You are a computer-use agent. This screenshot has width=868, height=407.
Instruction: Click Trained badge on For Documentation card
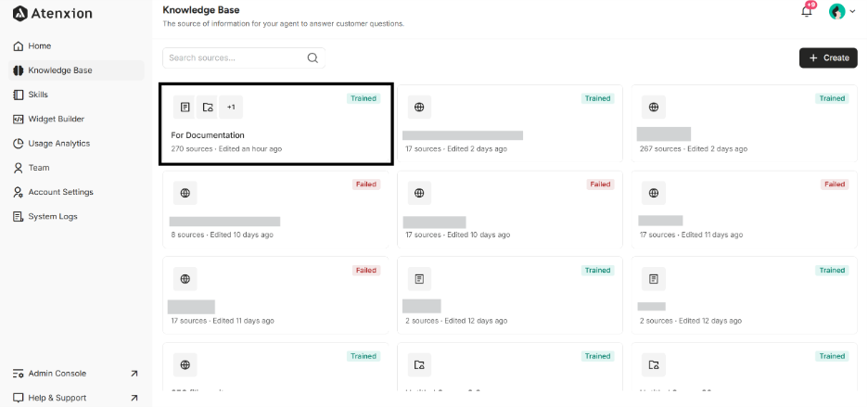coord(364,98)
